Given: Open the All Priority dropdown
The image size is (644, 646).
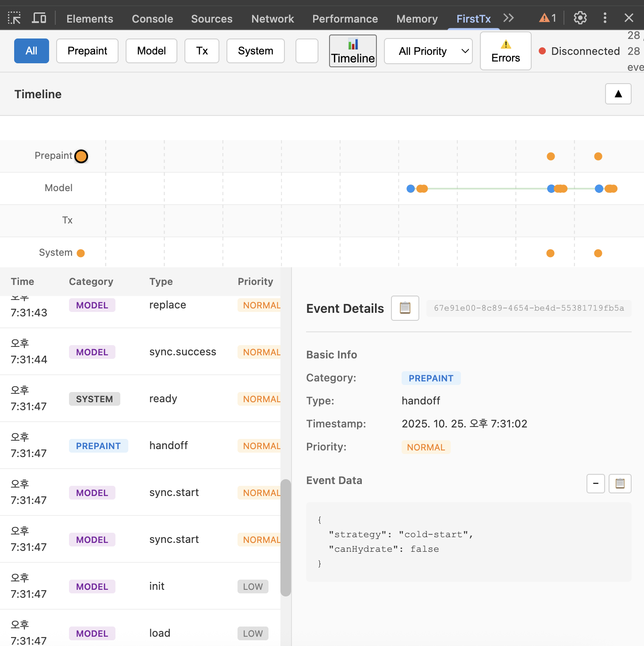Looking at the screenshot, I should [x=428, y=51].
